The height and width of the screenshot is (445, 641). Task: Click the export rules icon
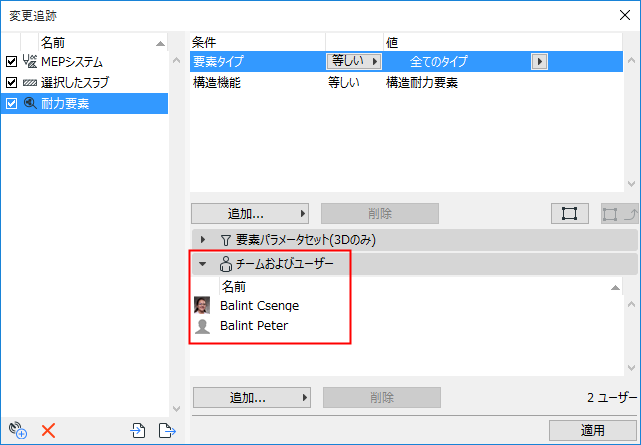(x=167, y=430)
